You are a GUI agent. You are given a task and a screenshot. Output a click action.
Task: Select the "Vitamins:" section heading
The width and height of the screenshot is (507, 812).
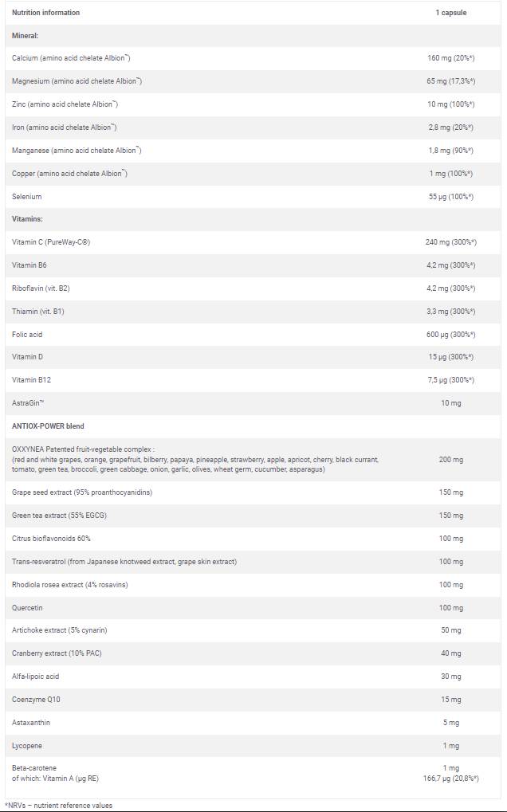28,218
